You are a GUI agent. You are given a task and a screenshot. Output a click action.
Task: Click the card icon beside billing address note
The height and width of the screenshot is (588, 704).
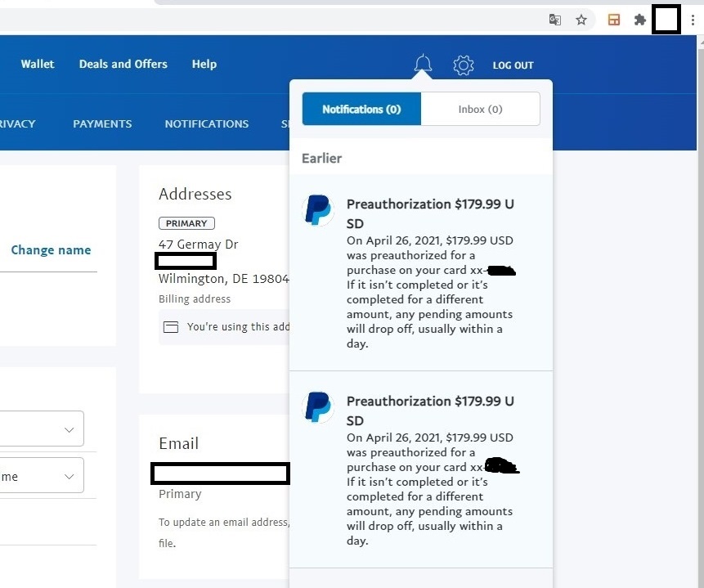click(x=171, y=327)
